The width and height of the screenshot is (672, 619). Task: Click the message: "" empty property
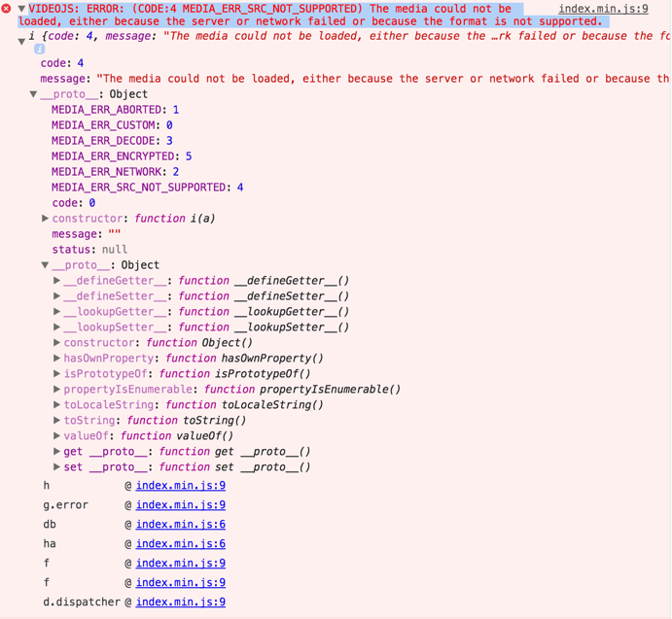click(87, 234)
